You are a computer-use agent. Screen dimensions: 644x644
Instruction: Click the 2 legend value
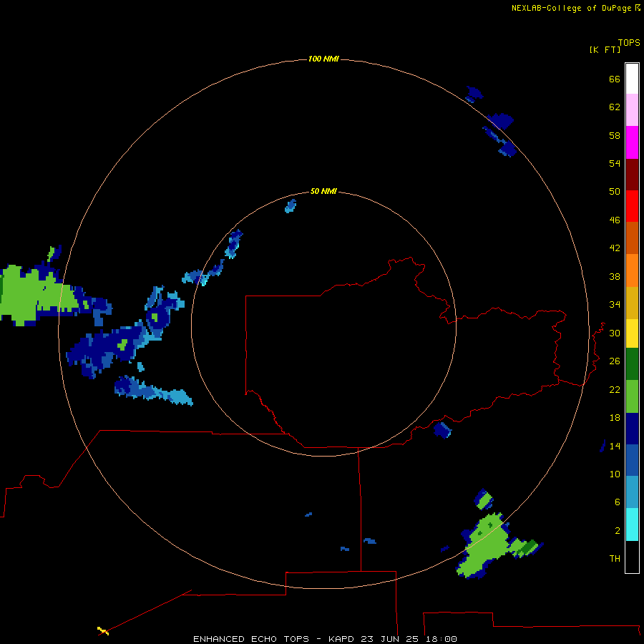point(618,531)
